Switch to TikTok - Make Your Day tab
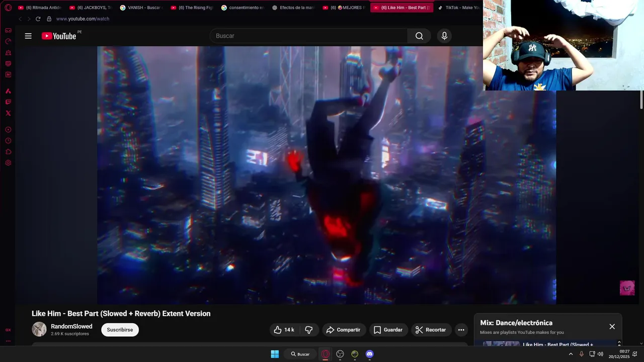 458,8
